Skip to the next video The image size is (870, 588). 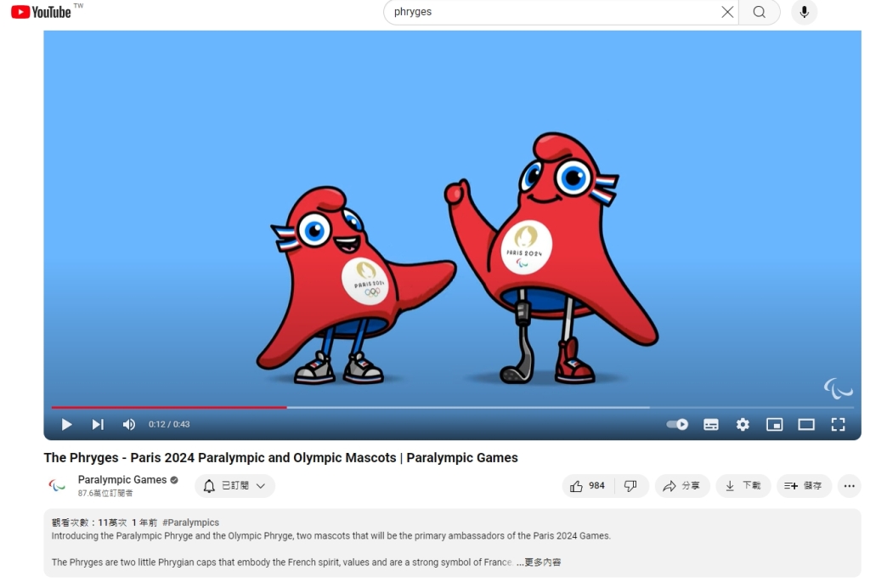pyautogui.click(x=98, y=425)
